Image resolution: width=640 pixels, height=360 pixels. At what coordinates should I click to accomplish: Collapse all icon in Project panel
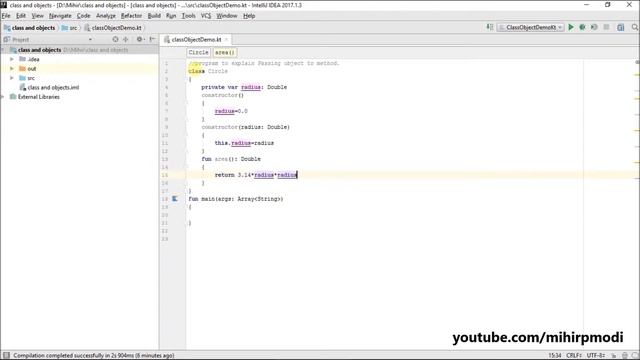pyautogui.click(x=126, y=40)
